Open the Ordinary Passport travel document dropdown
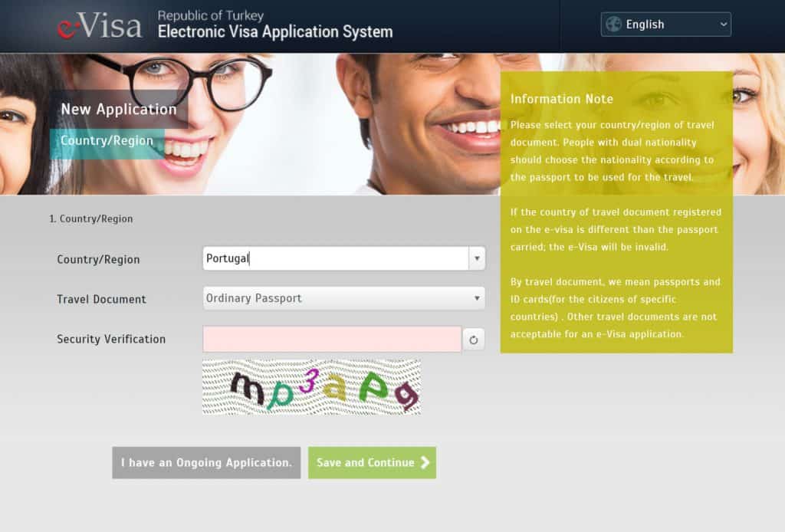 coord(343,298)
